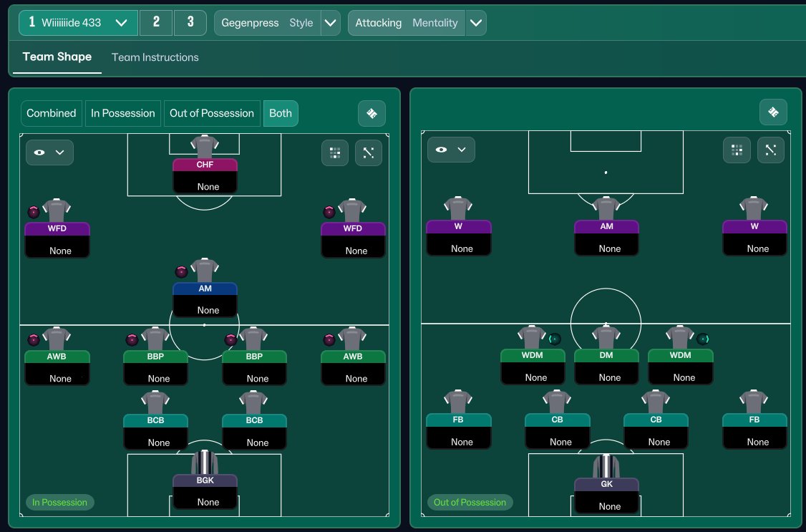Click the expand pitch icon on left pitch
The image size is (806, 532).
click(369, 153)
